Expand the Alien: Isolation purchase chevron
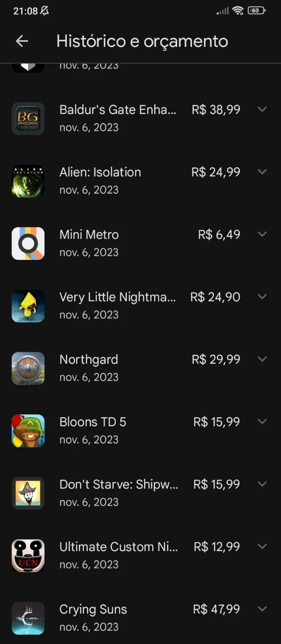This screenshot has width=281, height=644. 262,172
